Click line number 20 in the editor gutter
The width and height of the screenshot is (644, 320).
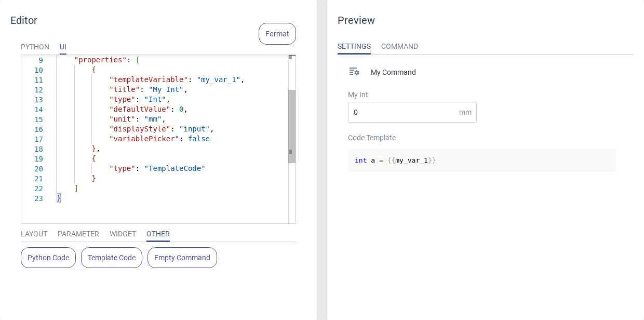pos(39,169)
